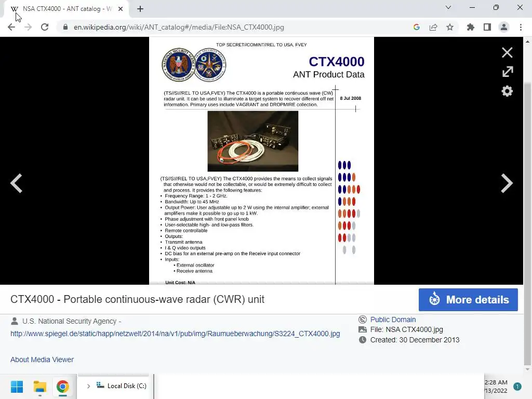532x399 pixels.
Task: Click the 'Created: 30 December 2013' text
Action: 415,340
